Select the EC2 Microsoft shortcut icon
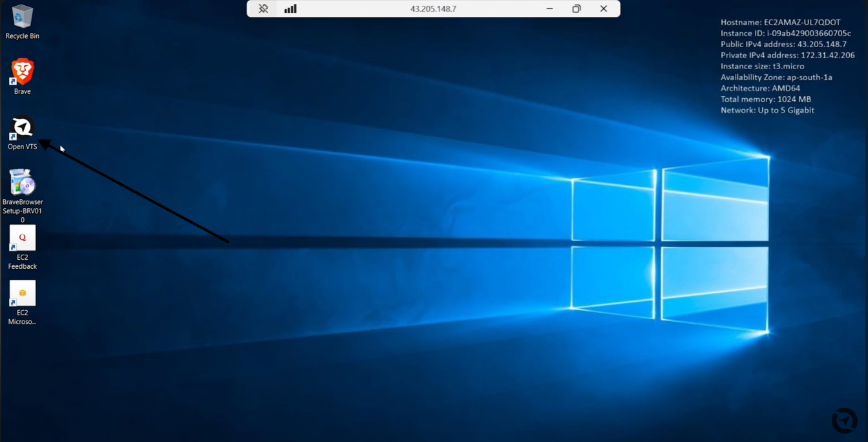The image size is (868, 442). pyautogui.click(x=22, y=302)
